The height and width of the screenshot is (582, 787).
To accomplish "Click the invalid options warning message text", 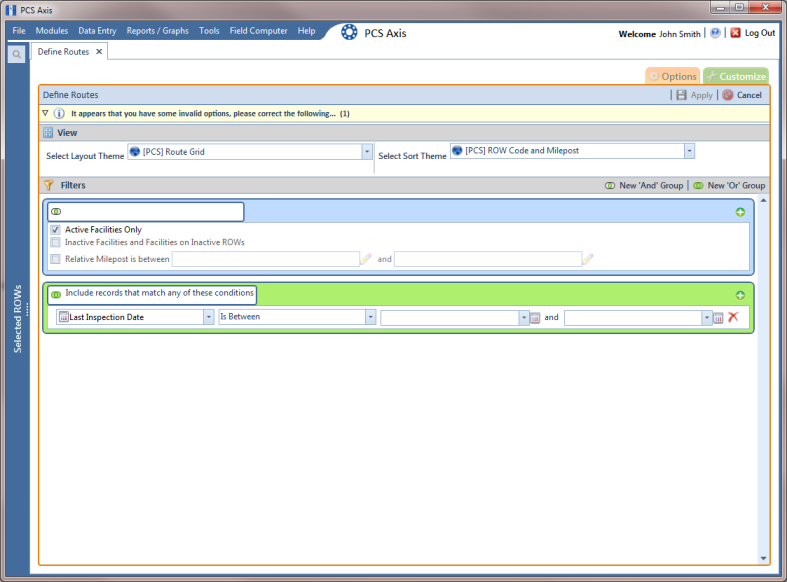I will (210, 113).
